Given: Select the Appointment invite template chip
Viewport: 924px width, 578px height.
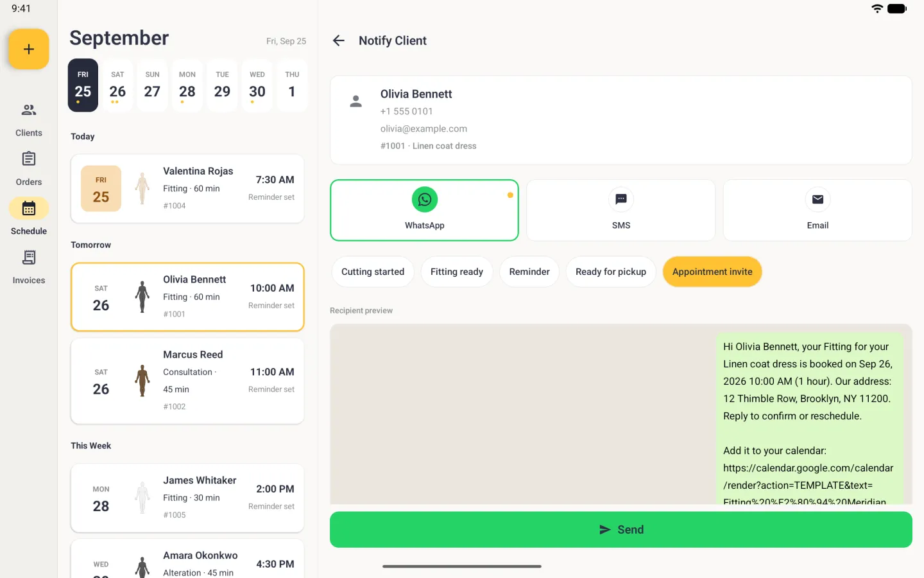Looking at the screenshot, I should click(x=712, y=272).
